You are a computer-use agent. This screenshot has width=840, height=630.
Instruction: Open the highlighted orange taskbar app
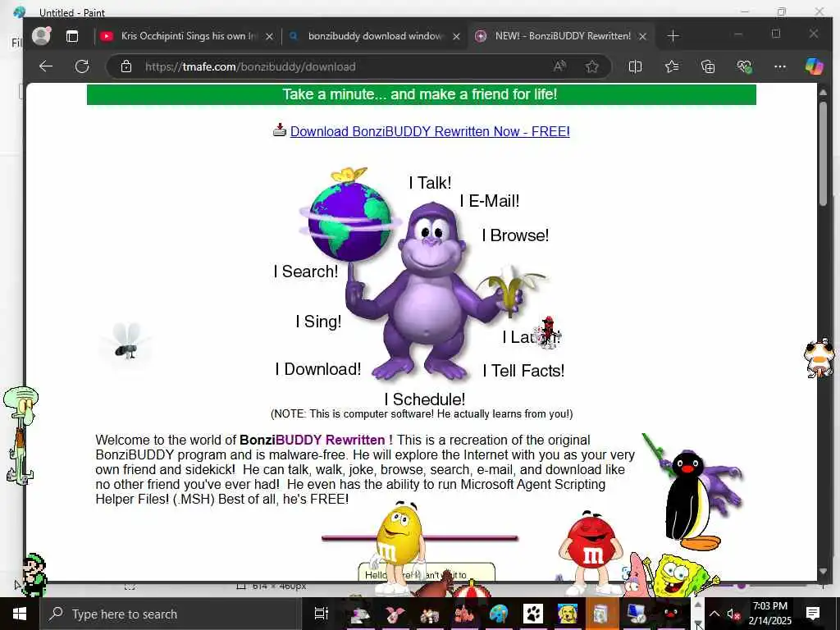point(601,614)
